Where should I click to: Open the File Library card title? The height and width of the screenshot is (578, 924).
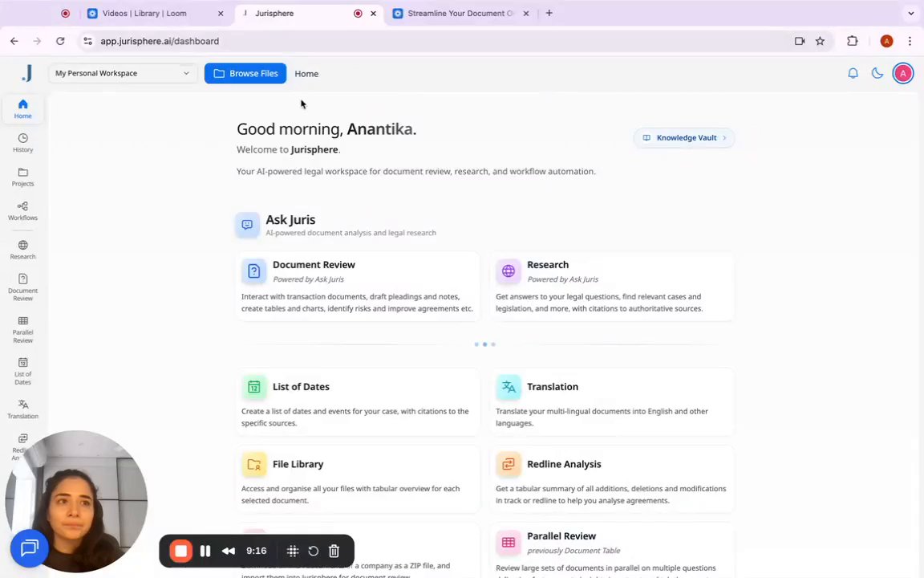coord(298,464)
